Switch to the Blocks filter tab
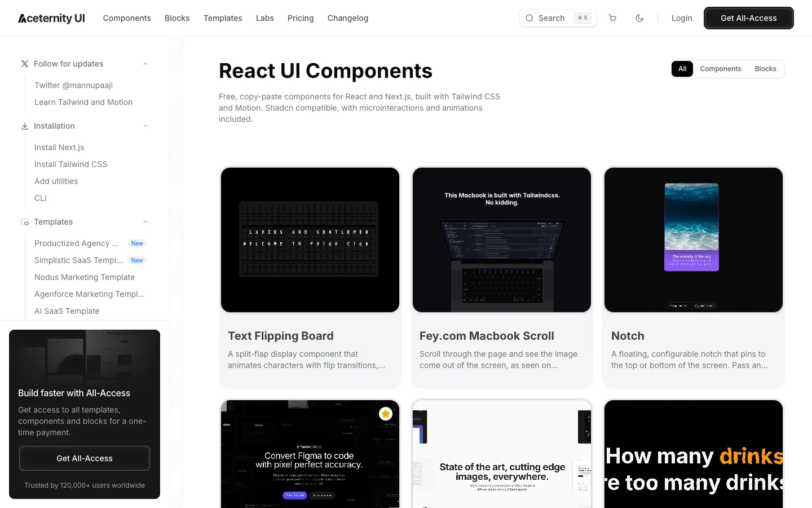 pos(766,69)
